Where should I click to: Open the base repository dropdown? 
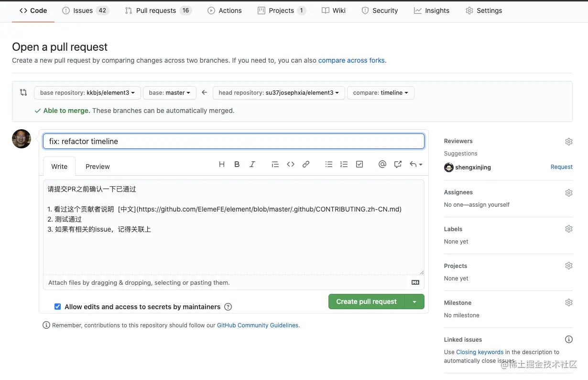tap(87, 93)
